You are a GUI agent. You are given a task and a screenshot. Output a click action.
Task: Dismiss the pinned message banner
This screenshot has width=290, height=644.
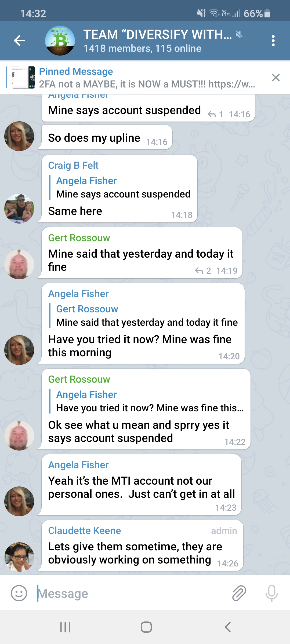pos(275,78)
